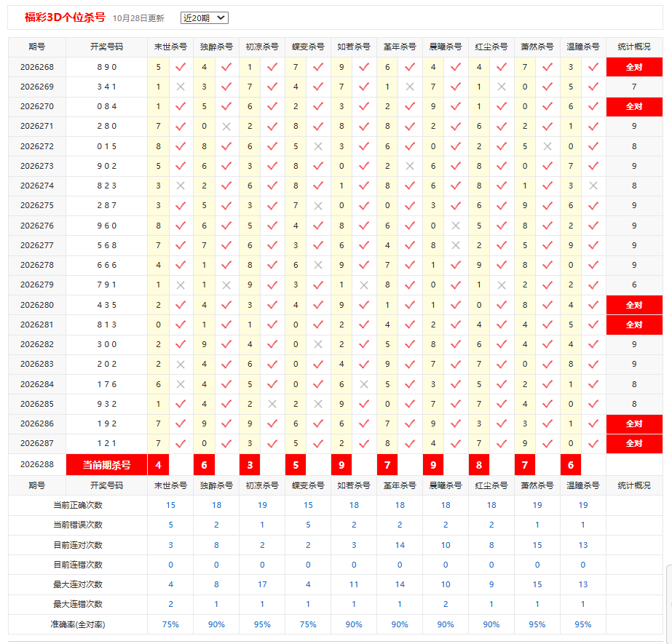The width and height of the screenshot is (672, 644).
Task: Click the X mark under 晨曦杀号 in row 2026277
Action: pos(456,245)
